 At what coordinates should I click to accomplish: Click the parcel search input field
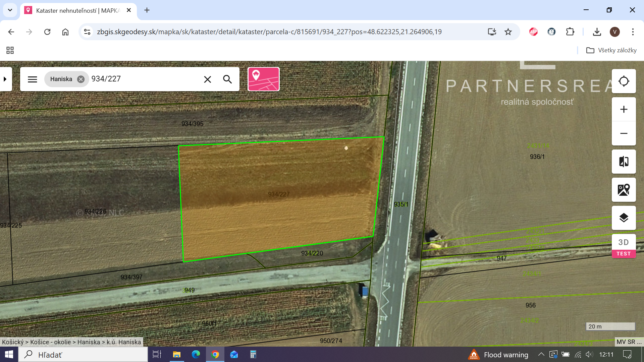point(144,79)
